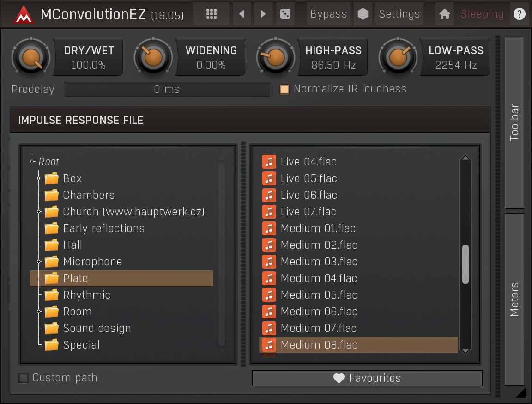This screenshot has width=532, height=404.
Task: Select the file Medium 01.flac
Action: pyautogui.click(x=359, y=228)
